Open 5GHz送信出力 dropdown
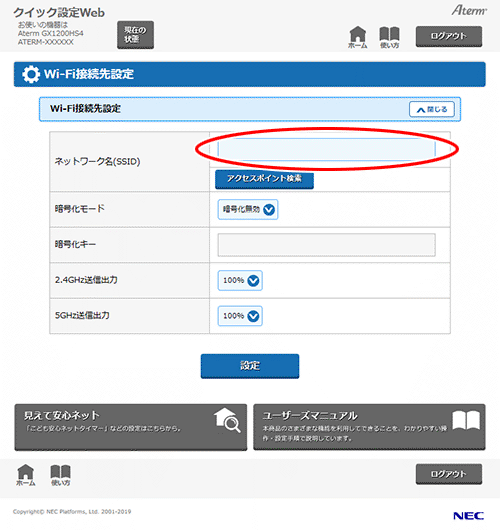This screenshot has width=500, height=530. [240, 316]
